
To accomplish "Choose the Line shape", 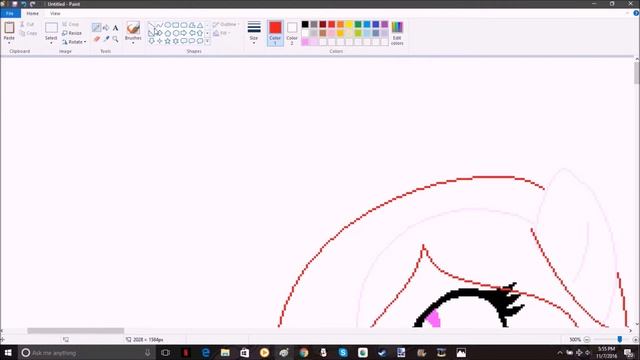I will click(x=151, y=25).
